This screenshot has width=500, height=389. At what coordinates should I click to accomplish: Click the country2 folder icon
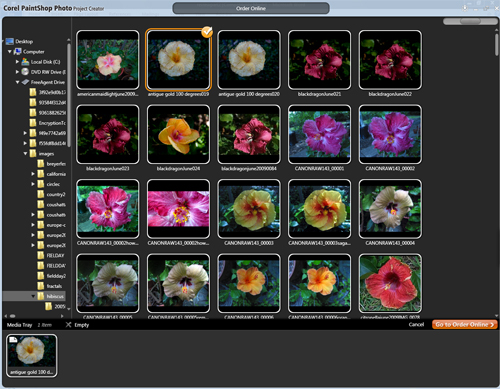tap(41, 194)
